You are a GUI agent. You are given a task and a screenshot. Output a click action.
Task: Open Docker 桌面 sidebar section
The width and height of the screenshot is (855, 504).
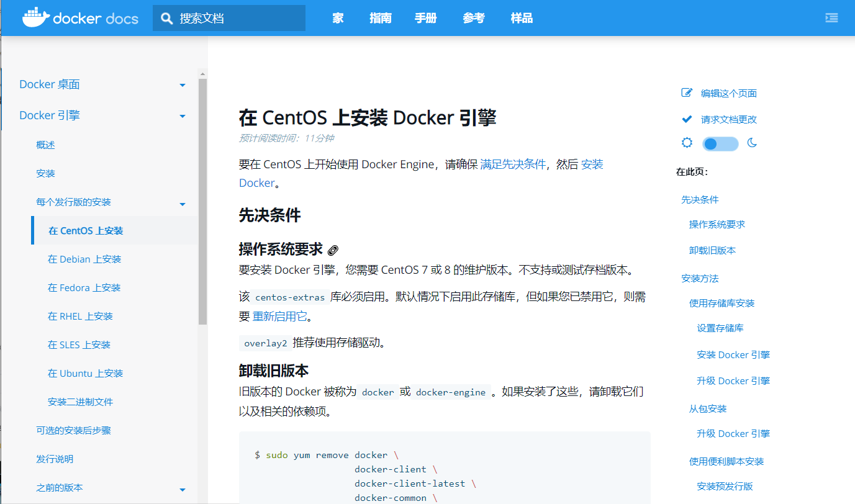[x=50, y=84]
